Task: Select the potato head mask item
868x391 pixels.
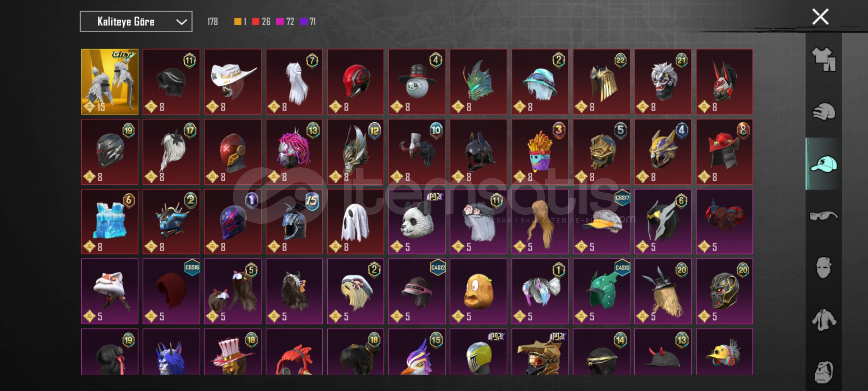Action: [x=478, y=291]
